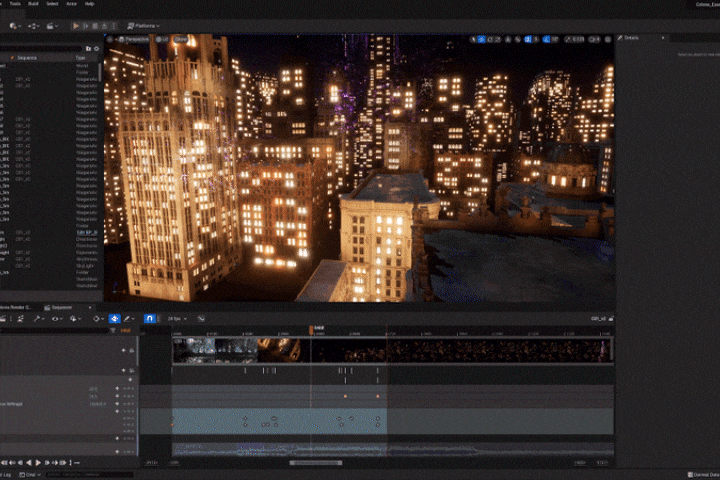
Task: Open the Outliner settings eye icon
Action: (96, 49)
